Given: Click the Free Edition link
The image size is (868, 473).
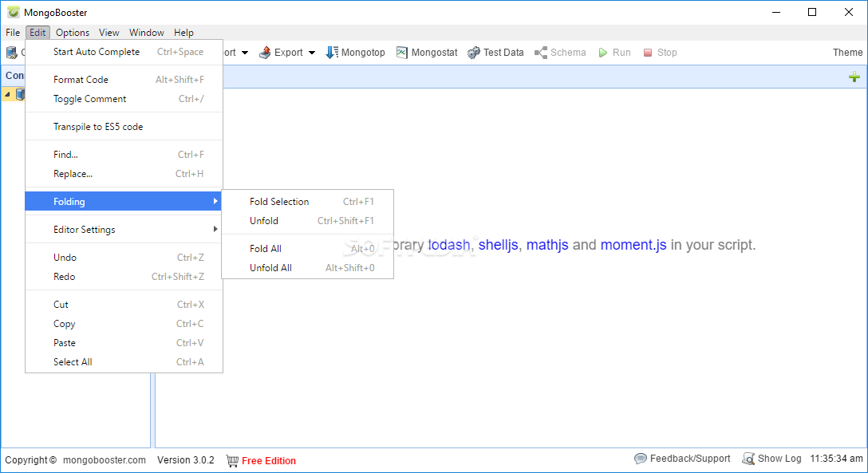Looking at the screenshot, I should coord(269,461).
